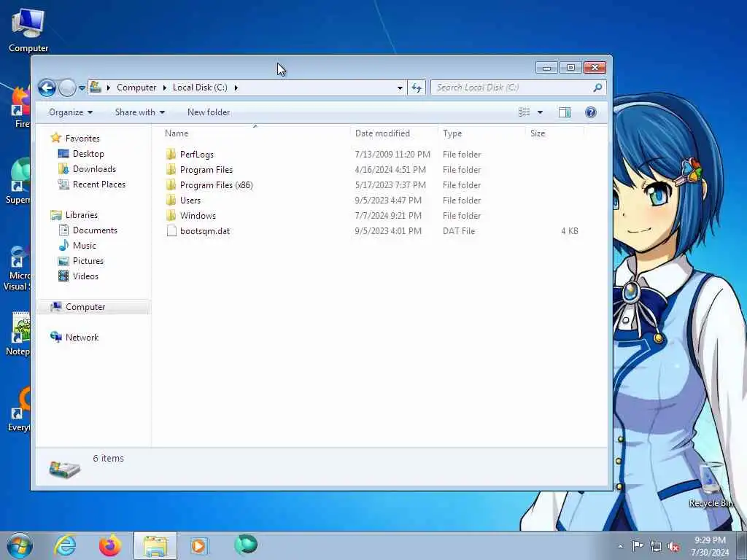The width and height of the screenshot is (747, 560).
Task: Select the bootsqm.dat file icon
Action: click(171, 231)
